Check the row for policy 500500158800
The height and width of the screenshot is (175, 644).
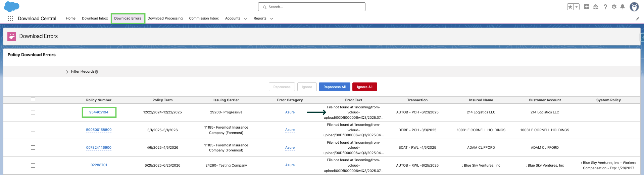coord(33,130)
